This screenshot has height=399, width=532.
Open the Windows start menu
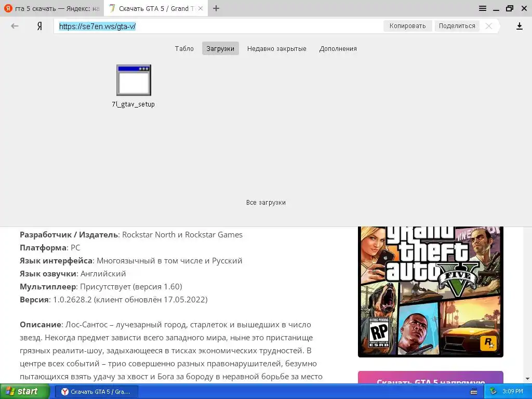pyautogui.click(x=24, y=391)
